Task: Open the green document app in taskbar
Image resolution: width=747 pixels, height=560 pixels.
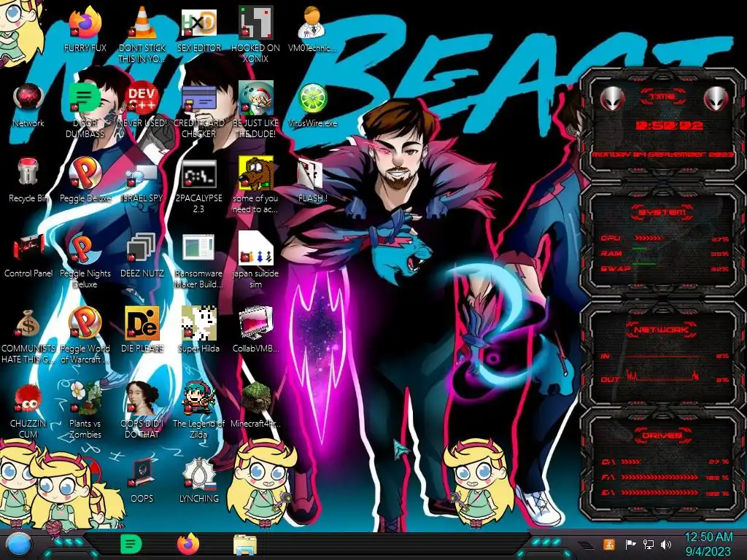Action: [x=131, y=544]
